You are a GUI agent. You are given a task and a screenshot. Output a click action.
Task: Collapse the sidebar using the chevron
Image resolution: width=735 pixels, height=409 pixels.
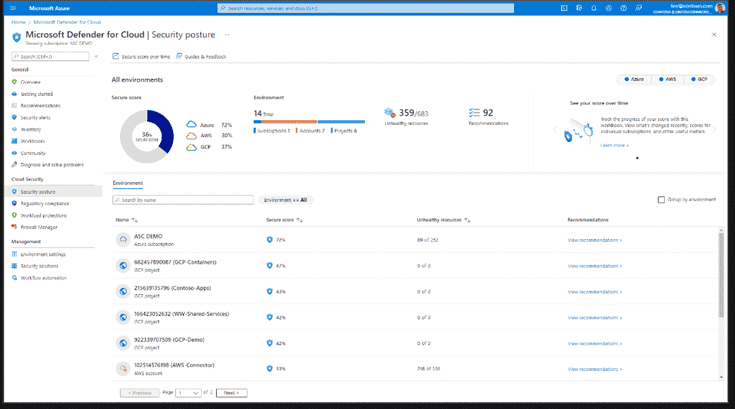97,57
